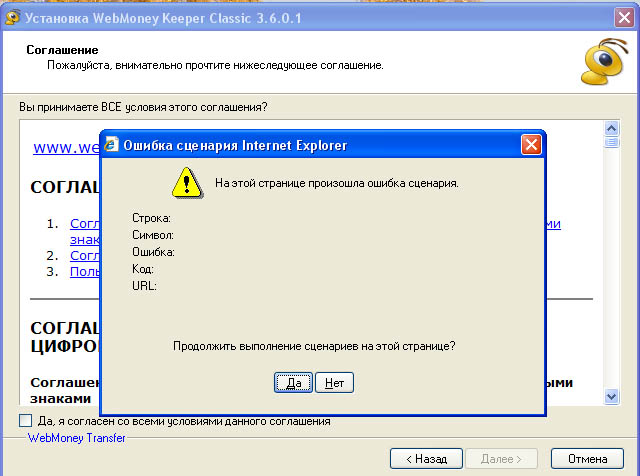
Task: Click the yellow warning triangle icon
Action: (x=187, y=183)
